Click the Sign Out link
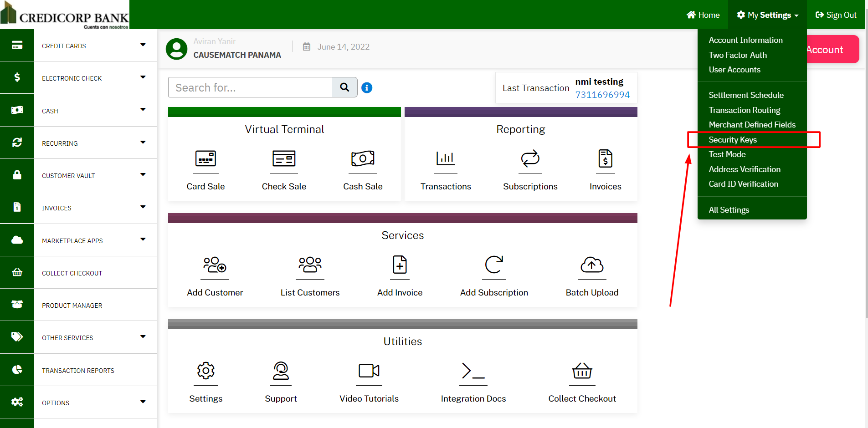 (x=836, y=15)
